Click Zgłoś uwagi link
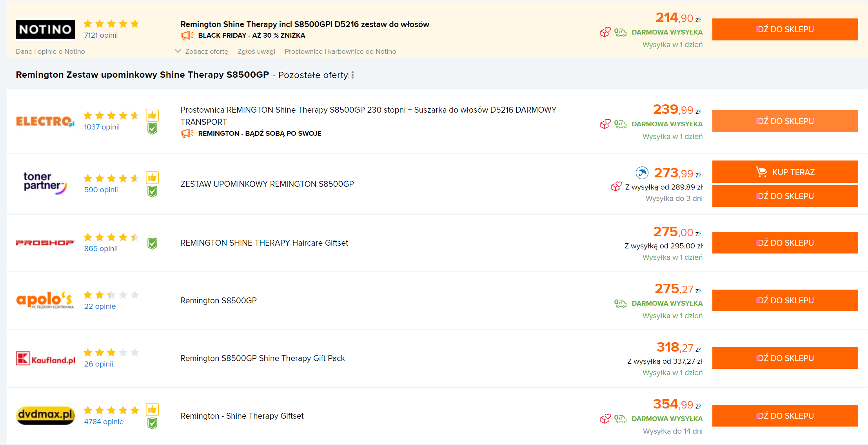Image resolution: width=868 pixels, height=445 pixels. (x=256, y=51)
